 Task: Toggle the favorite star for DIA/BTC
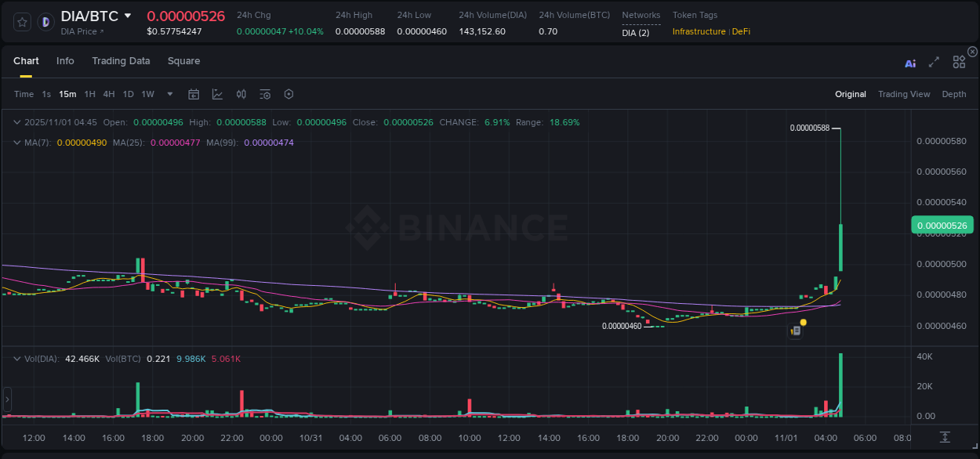tap(21, 21)
